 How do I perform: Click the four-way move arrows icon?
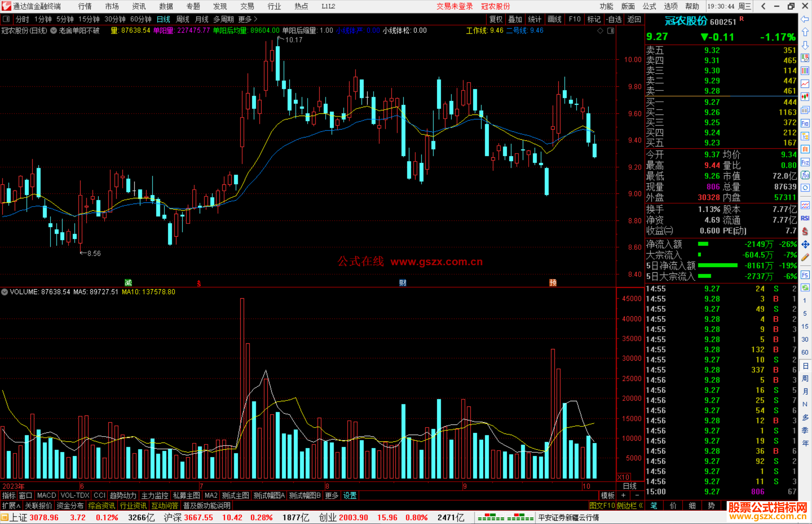pyautogui.click(x=805, y=245)
